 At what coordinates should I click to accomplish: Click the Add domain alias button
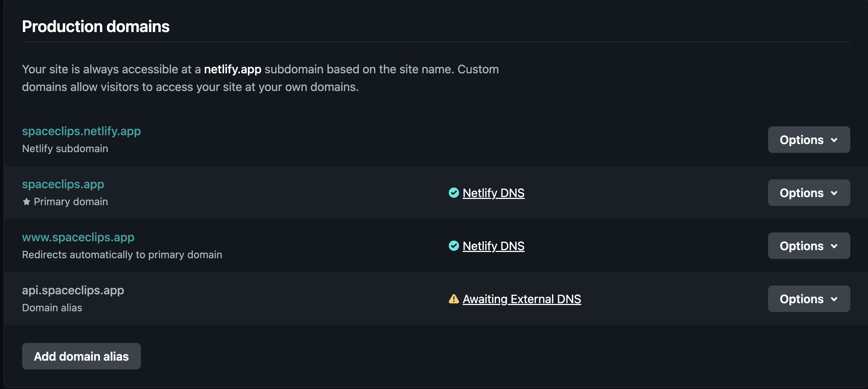point(81,356)
